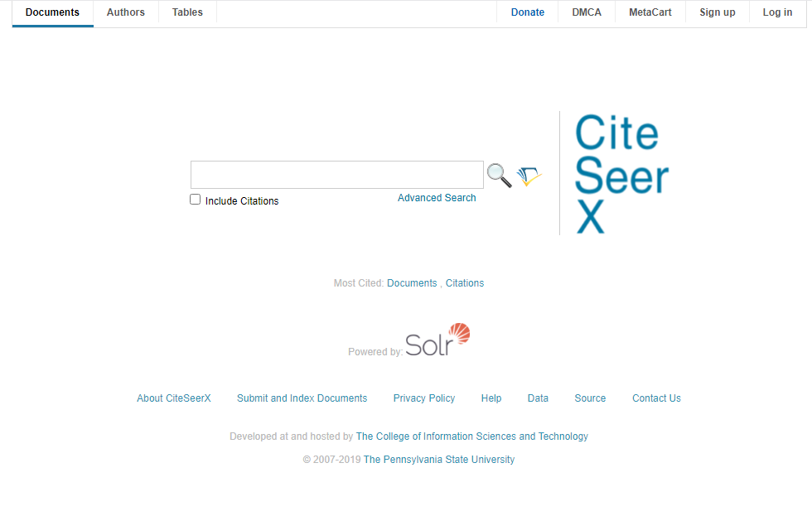Open the Advanced Search link
Image resolution: width=812 pixels, height=516 pixels.
(x=437, y=198)
